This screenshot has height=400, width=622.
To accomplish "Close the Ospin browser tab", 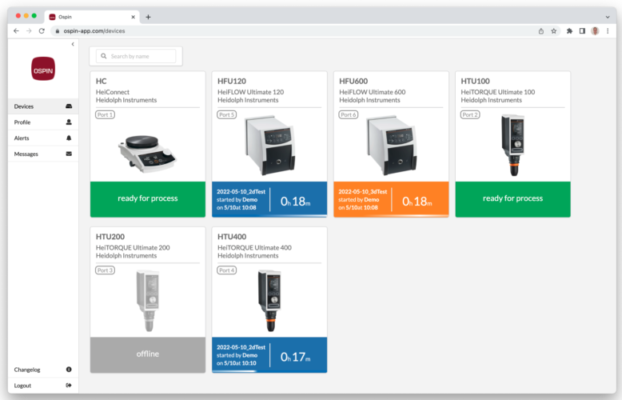I will pyautogui.click(x=133, y=17).
